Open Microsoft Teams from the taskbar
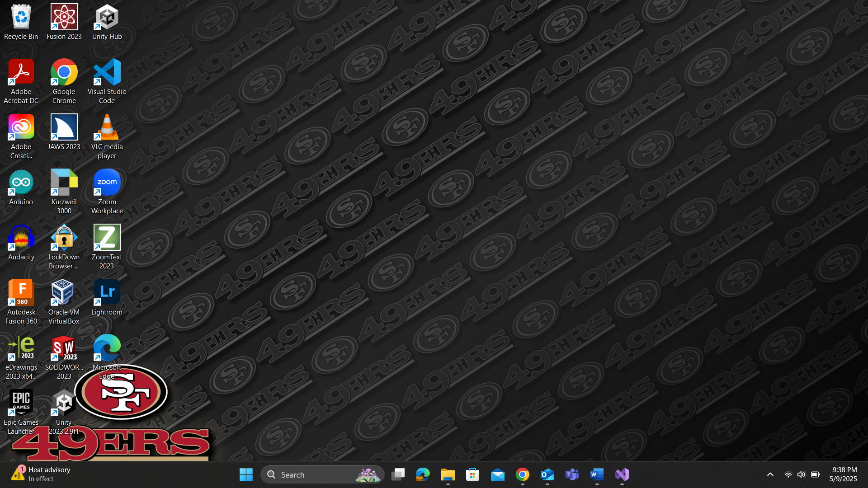The height and width of the screenshot is (488, 868). (572, 474)
